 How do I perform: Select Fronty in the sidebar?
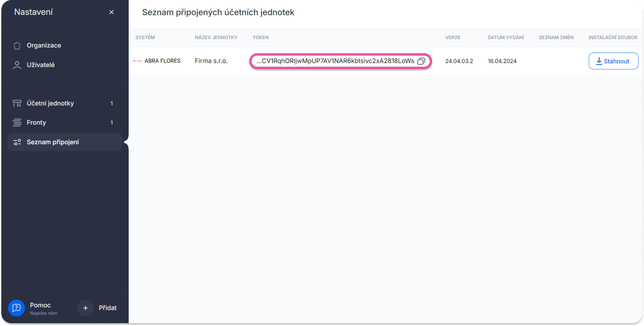point(37,123)
